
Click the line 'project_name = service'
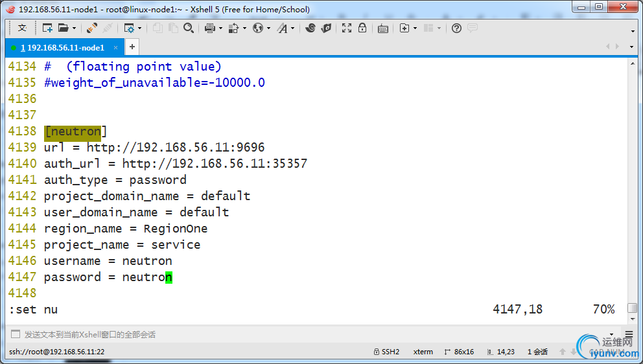click(x=123, y=245)
